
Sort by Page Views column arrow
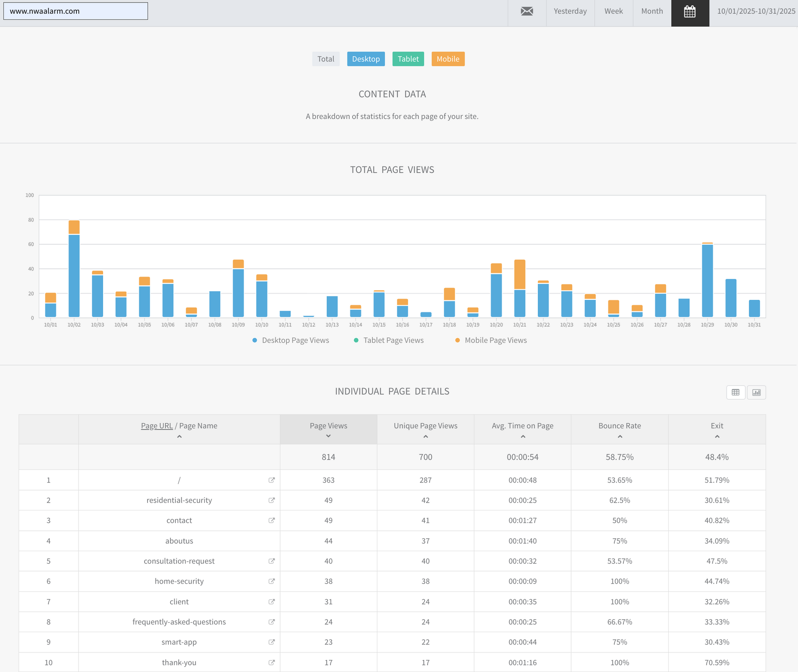328,436
